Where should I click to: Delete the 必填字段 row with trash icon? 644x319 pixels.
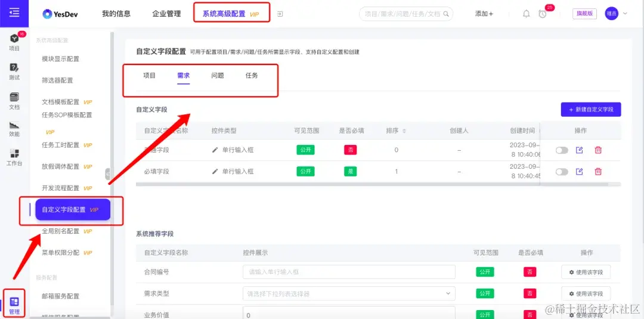click(x=598, y=171)
